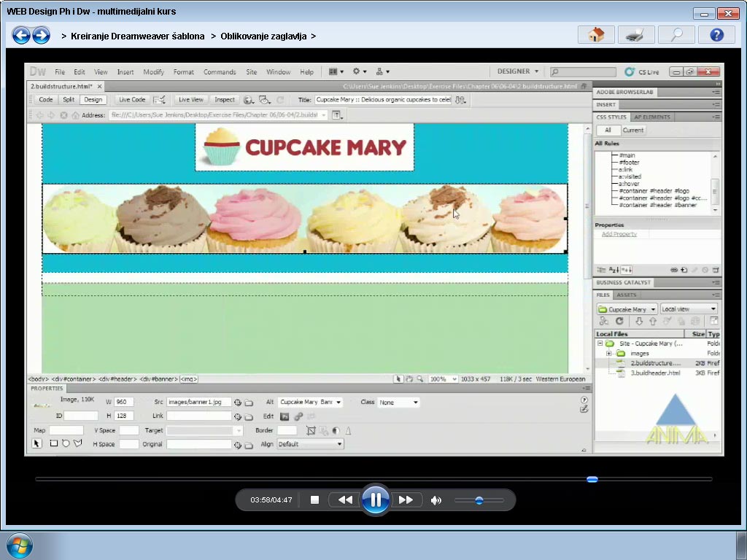The height and width of the screenshot is (560, 747).
Task: Switch to the AP Elements tab
Action: (x=651, y=117)
